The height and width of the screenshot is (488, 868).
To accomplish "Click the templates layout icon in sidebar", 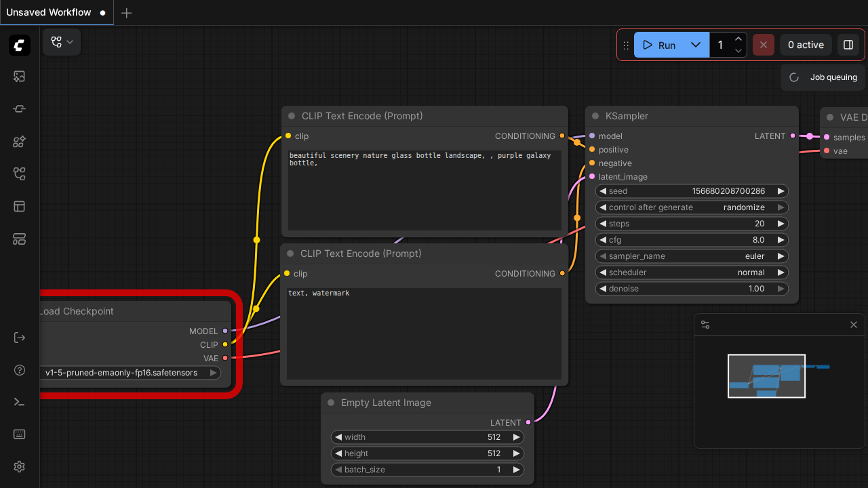I will pyautogui.click(x=19, y=207).
